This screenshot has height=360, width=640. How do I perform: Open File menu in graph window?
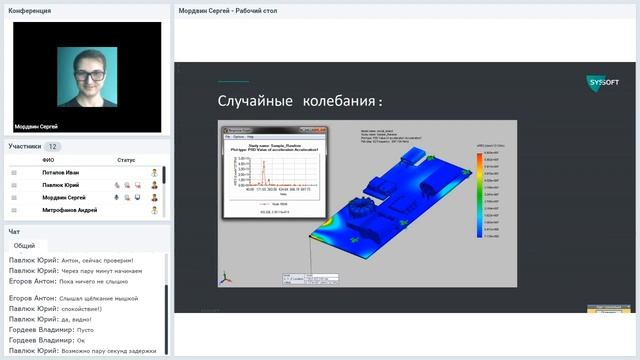[228, 137]
